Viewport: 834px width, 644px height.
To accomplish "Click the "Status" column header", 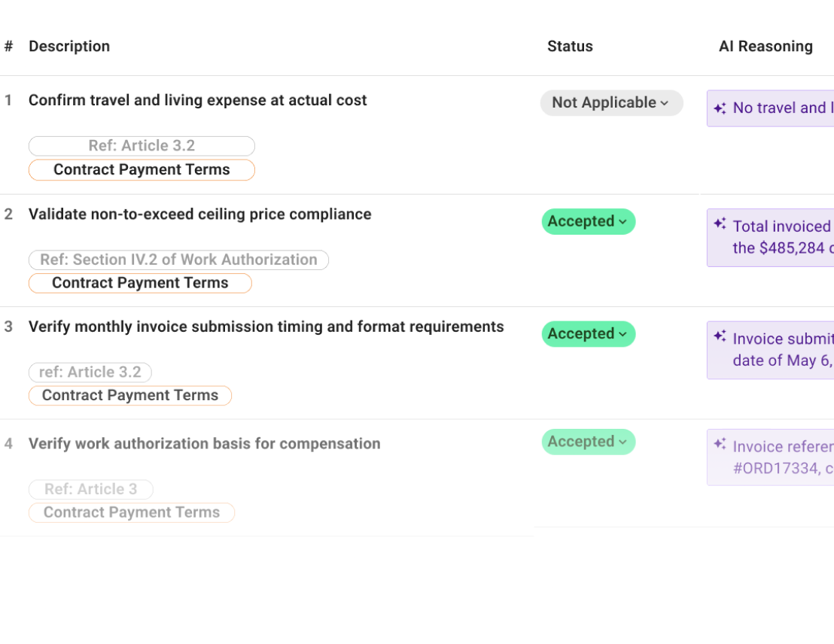I will point(570,46).
